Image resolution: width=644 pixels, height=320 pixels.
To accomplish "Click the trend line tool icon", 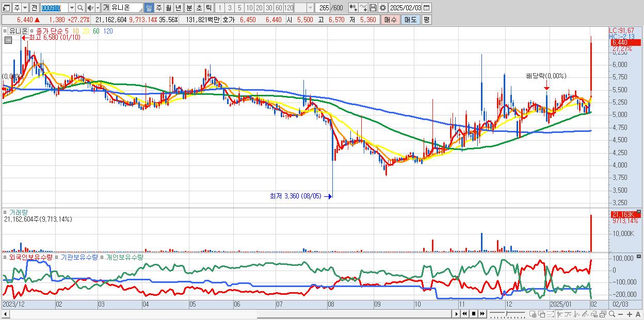I will (x=568, y=314).
